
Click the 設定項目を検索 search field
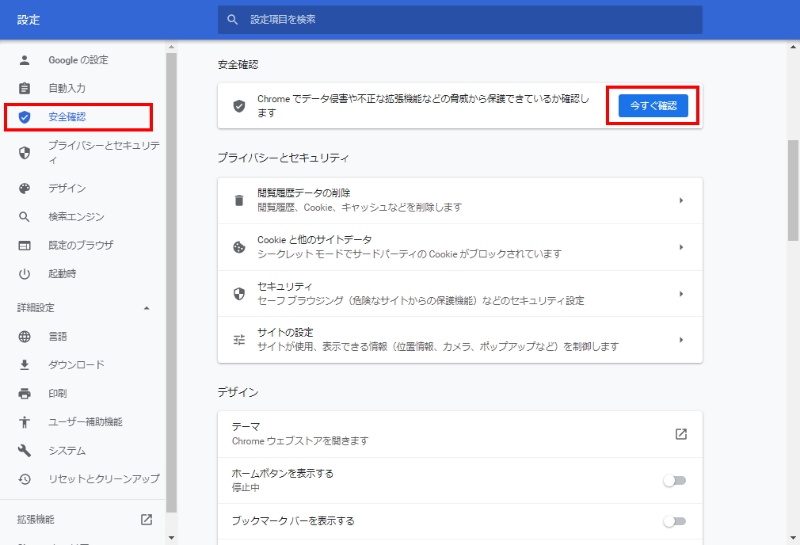[x=460, y=19]
